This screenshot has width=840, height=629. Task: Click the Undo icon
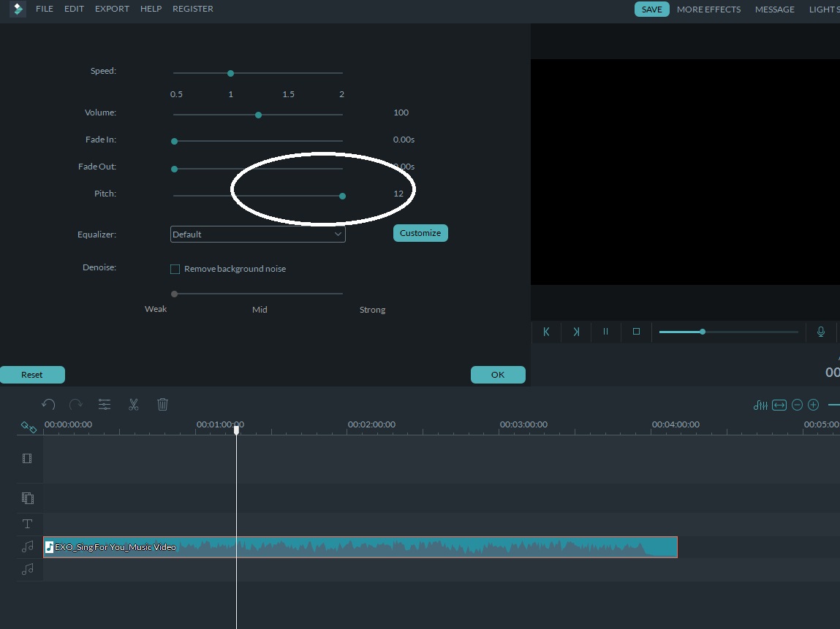coord(48,404)
